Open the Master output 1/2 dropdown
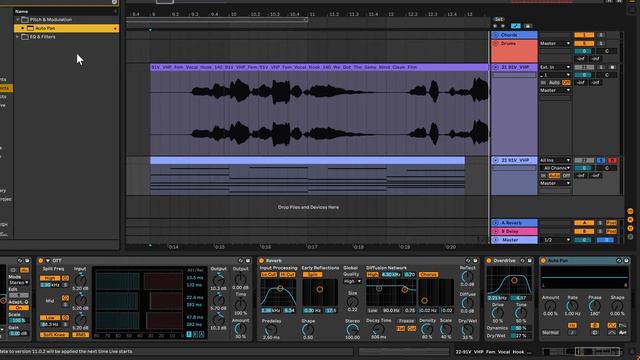Screen dimensions: 640x360 (555, 240)
